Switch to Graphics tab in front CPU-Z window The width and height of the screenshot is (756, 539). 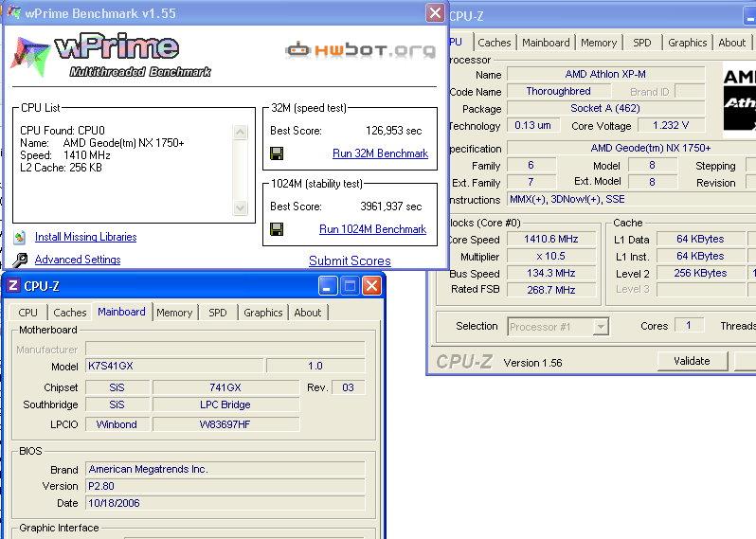tap(262, 313)
